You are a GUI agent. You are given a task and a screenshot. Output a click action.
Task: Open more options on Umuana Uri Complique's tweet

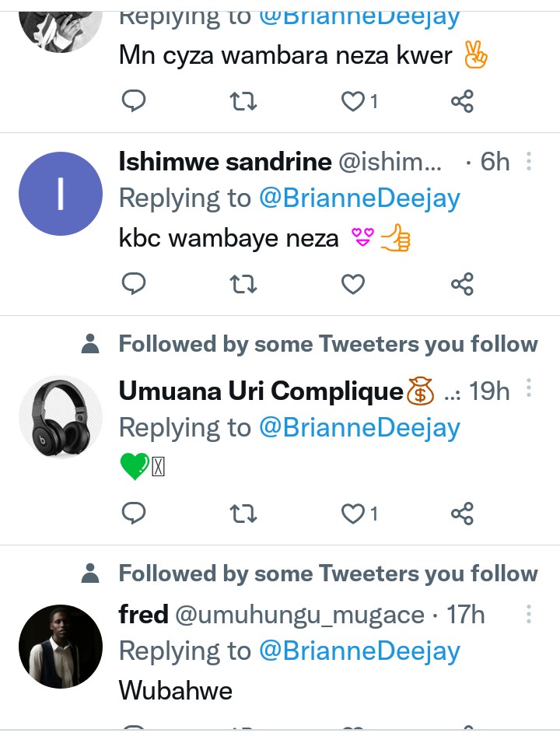529,388
